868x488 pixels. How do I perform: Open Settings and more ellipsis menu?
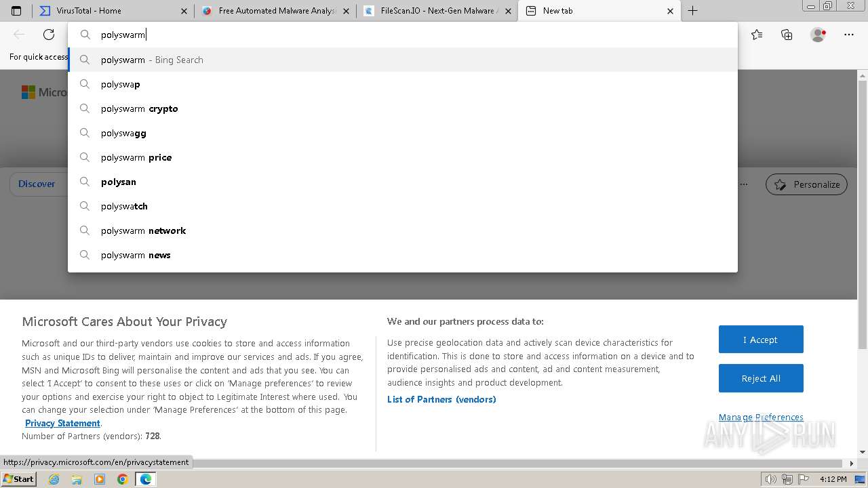(x=849, y=35)
